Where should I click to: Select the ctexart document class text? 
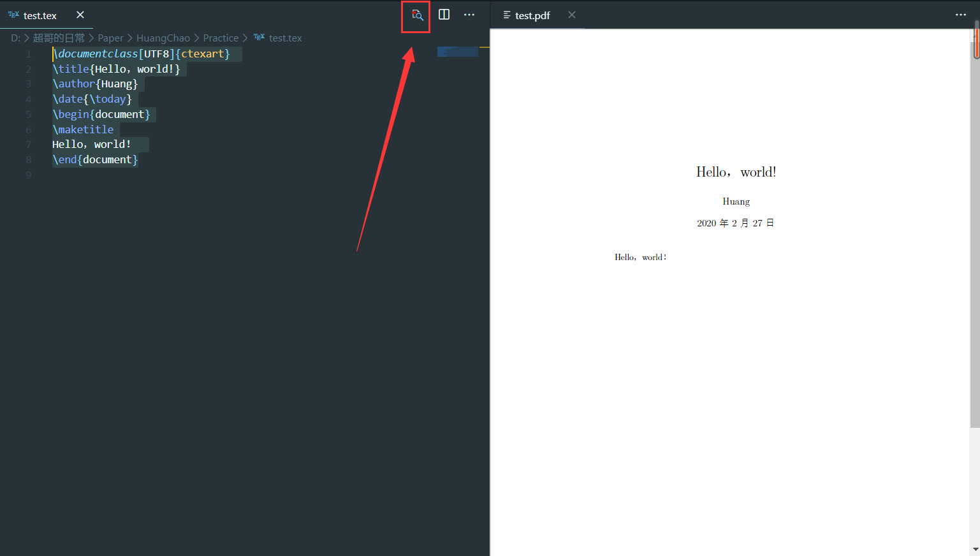203,54
